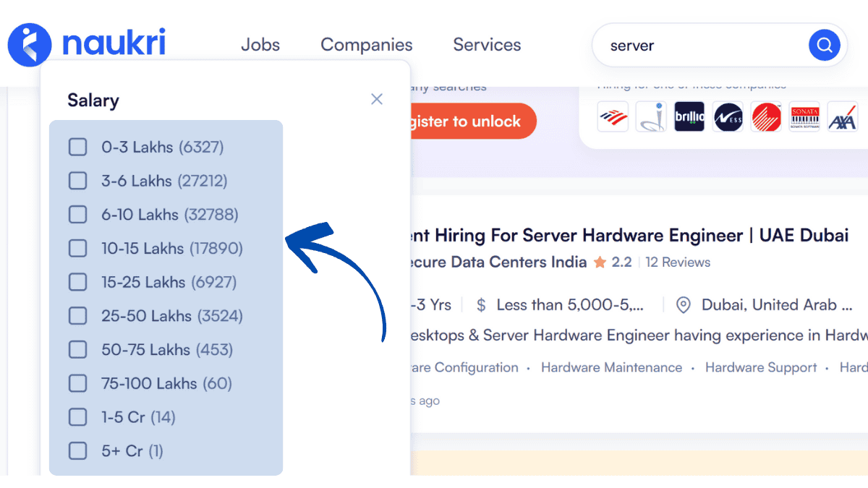Screen dimensions: 868x488
Task: Click the orange star rating icon
Action: coord(600,262)
